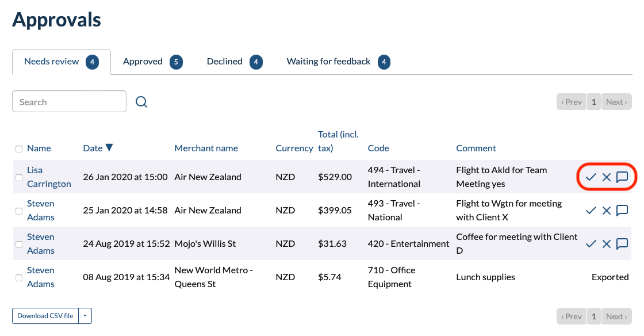Expand the Download CSV file dropdown arrow
Screen dimensions: 644x336
click(x=85, y=316)
